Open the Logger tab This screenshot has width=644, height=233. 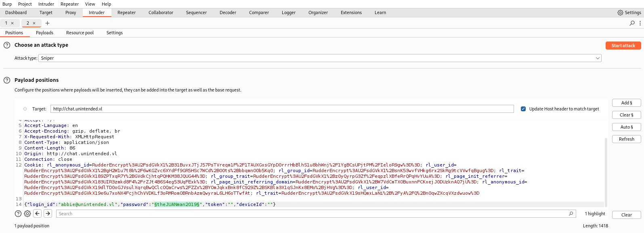point(289,12)
